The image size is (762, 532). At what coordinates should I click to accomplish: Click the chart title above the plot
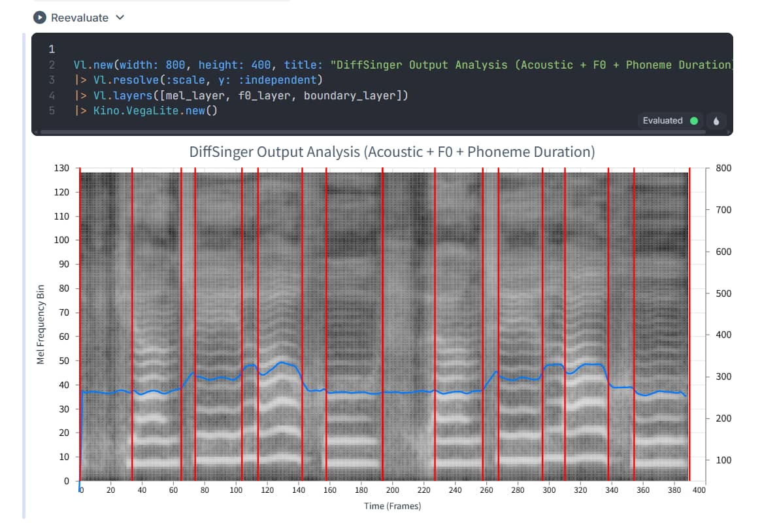click(x=391, y=152)
